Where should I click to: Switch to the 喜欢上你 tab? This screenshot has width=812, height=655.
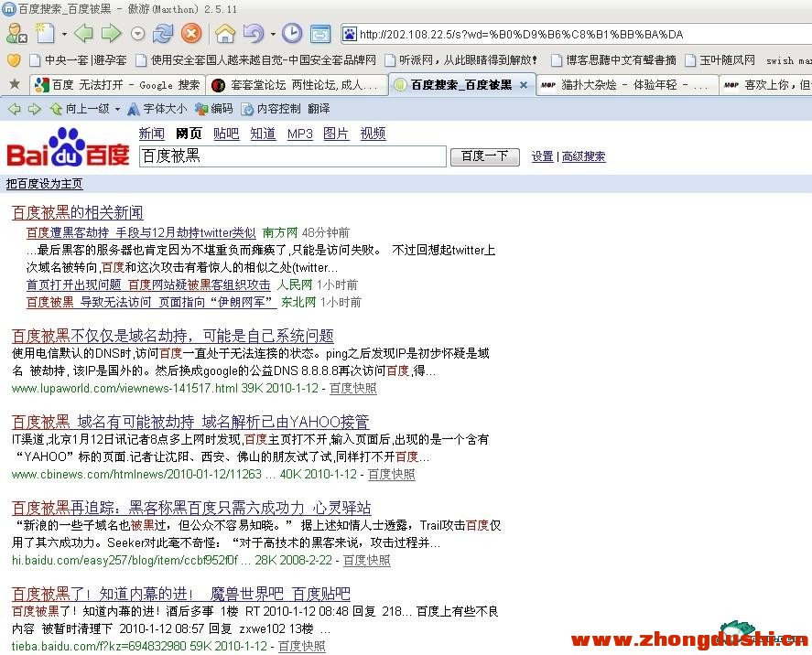[x=766, y=85]
